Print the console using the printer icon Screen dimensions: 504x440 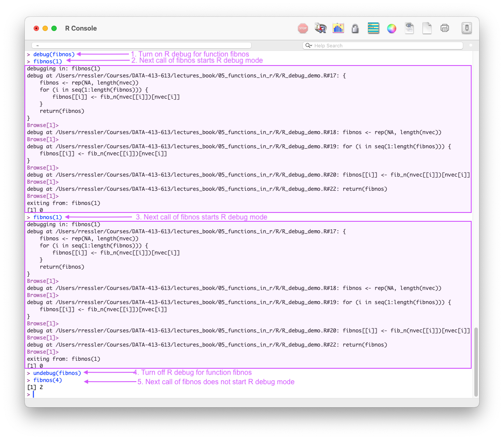(x=444, y=28)
